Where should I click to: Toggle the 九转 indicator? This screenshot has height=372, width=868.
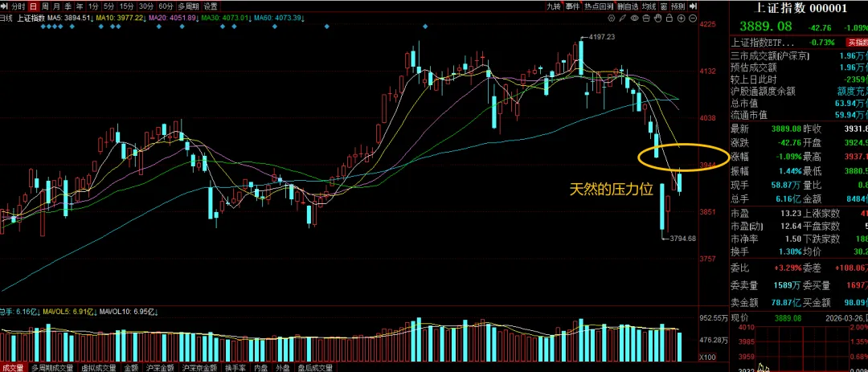[x=554, y=6]
